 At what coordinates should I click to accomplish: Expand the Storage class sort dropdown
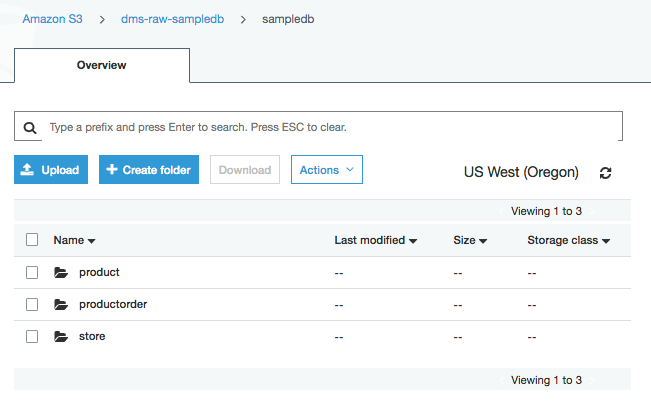606,241
